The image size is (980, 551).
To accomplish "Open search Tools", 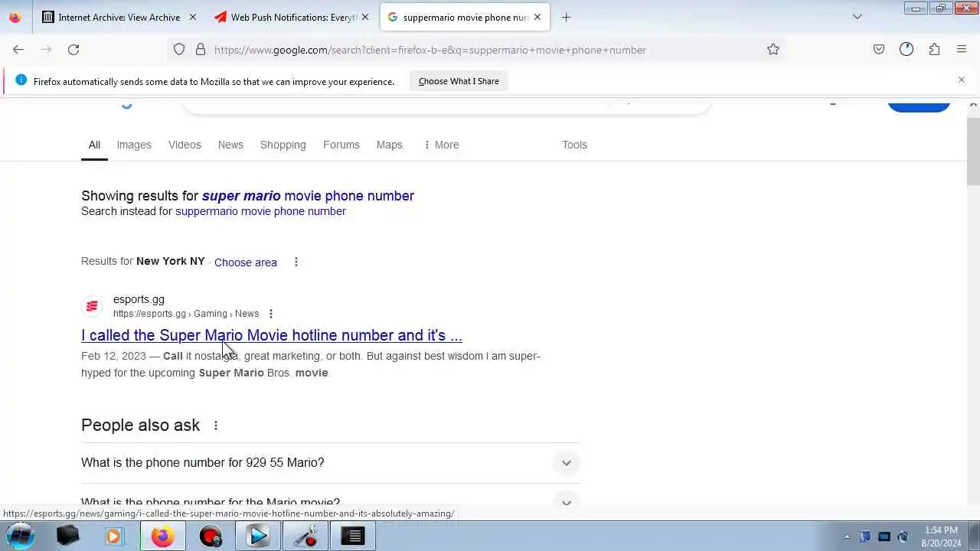I will click(574, 145).
